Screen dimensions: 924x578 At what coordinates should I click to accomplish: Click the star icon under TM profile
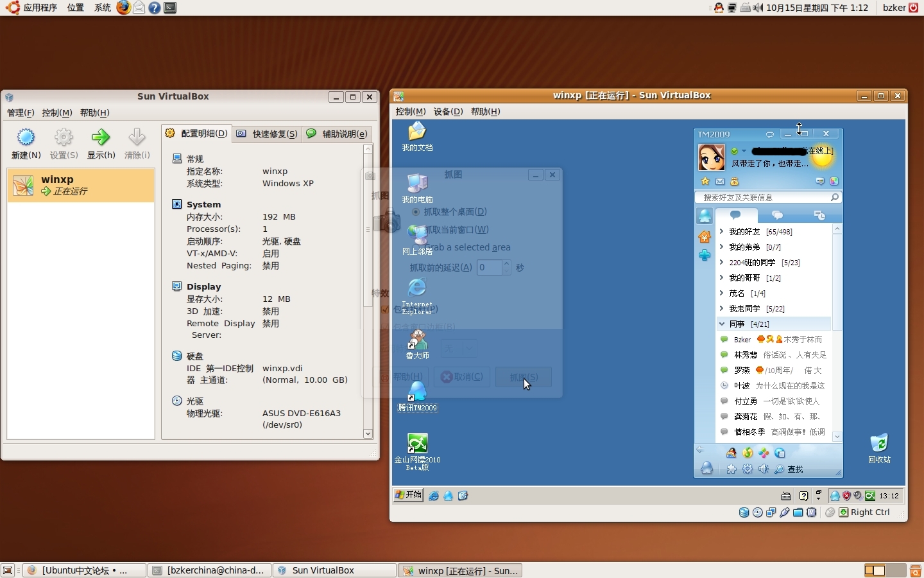click(705, 182)
